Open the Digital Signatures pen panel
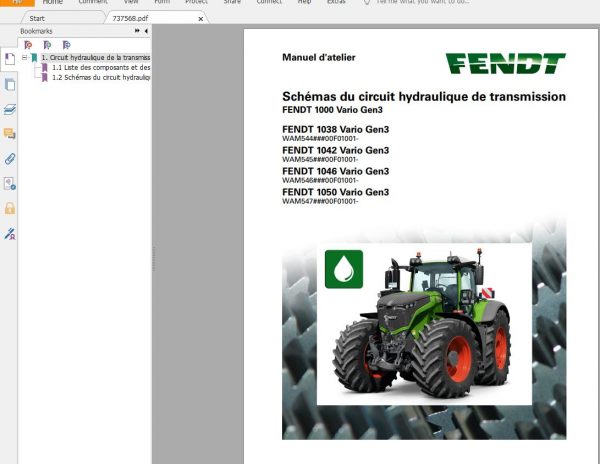The height and width of the screenshot is (464, 600). (x=10, y=234)
